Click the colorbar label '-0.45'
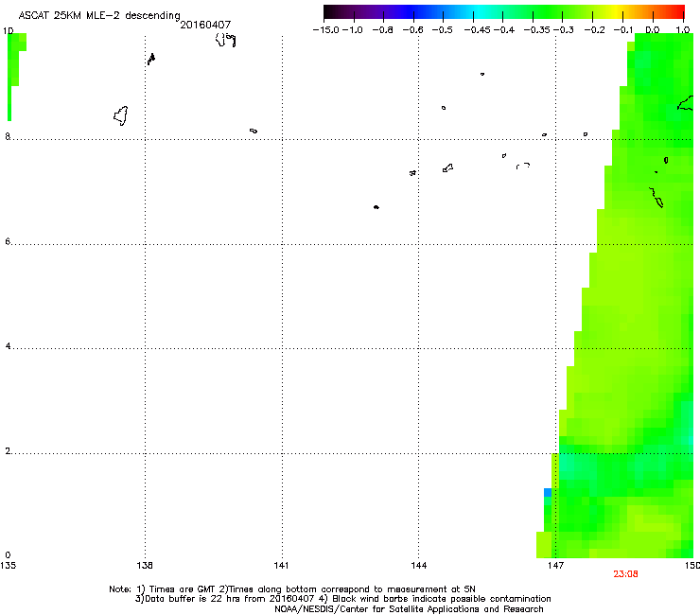The height and width of the screenshot is (615, 700). click(478, 30)
